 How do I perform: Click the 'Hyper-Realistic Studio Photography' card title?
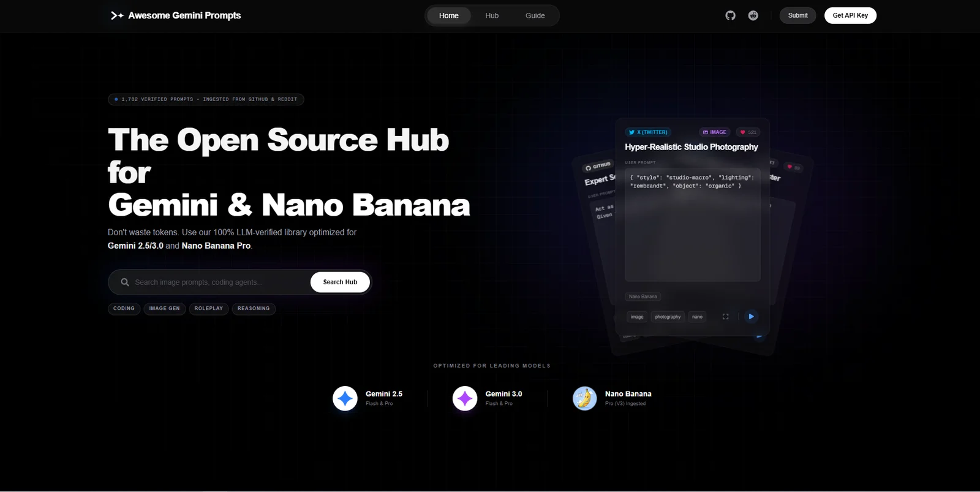[691, 147]
